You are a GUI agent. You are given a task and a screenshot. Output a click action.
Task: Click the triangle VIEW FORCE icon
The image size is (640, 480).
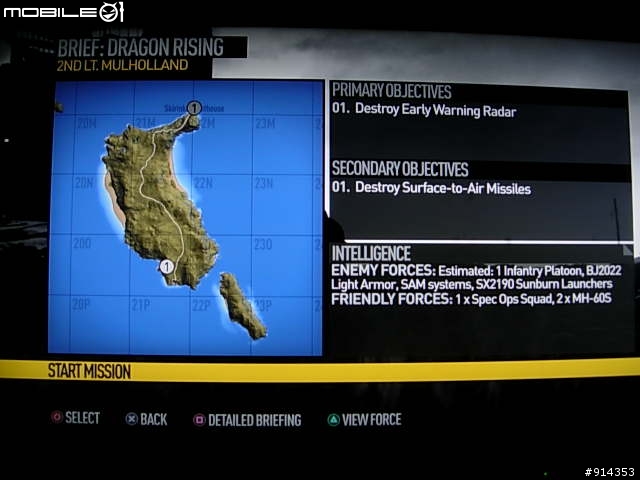(333, 420)
